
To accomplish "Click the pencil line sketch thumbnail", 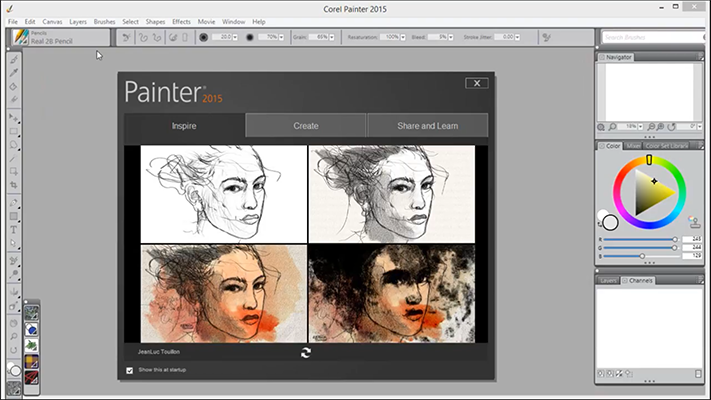I will click(x=224, y=194).
